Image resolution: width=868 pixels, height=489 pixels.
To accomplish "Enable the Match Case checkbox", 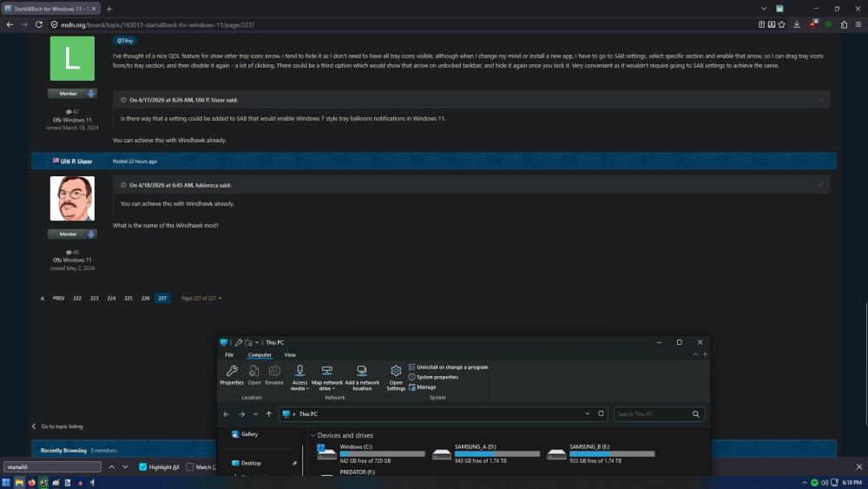I will pyautogui.click(x=190, y=466).
